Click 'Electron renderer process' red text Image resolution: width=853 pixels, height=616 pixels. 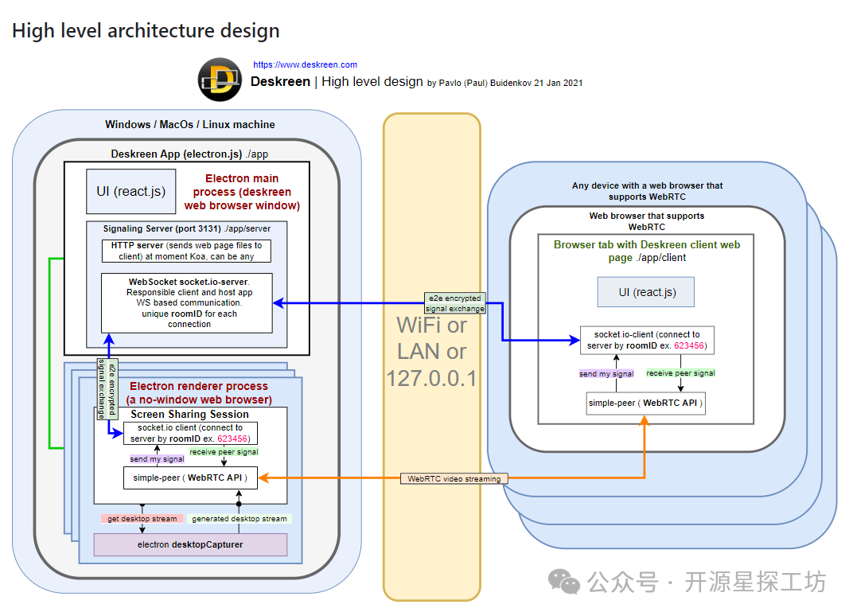point(199,392)
